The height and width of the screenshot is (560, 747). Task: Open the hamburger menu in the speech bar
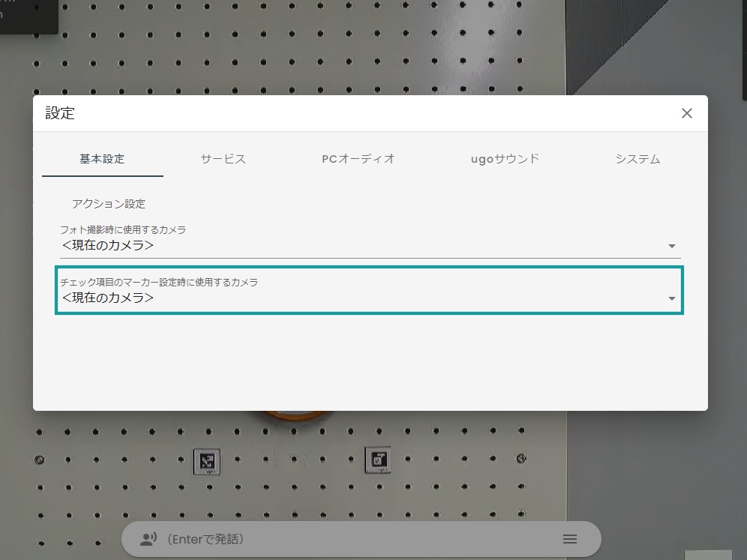[x=570, y=539]
